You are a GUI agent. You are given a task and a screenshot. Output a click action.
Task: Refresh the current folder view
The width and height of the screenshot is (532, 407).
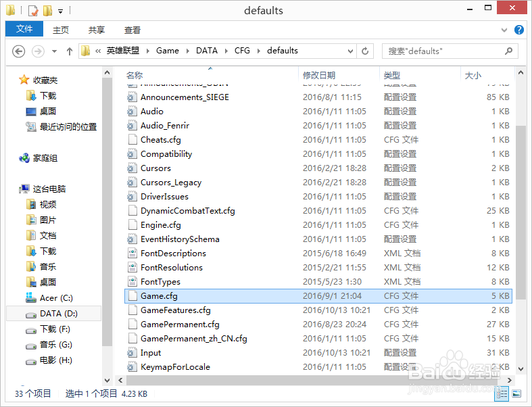point(365,51)
